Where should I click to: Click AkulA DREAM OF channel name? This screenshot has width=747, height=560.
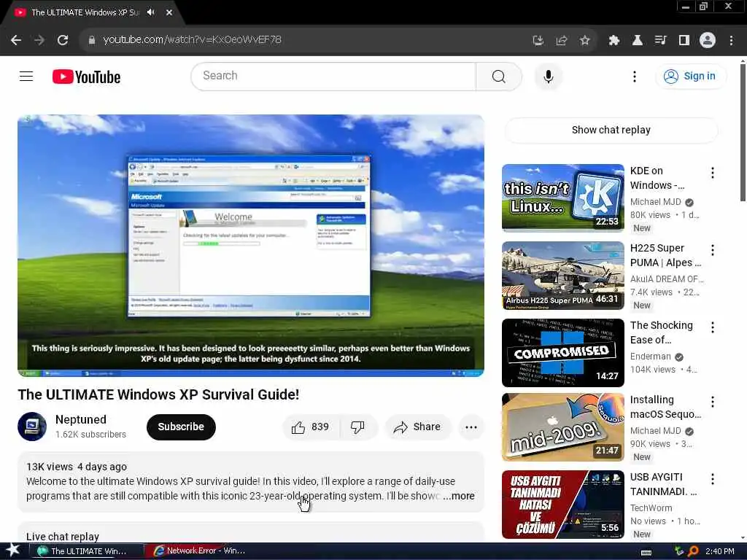(667, 279)
